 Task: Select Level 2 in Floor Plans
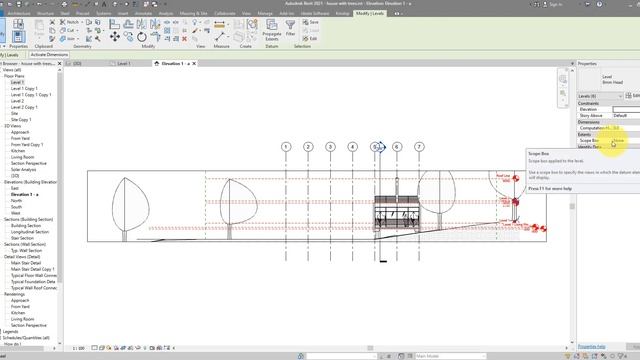[x=17, y=101]
